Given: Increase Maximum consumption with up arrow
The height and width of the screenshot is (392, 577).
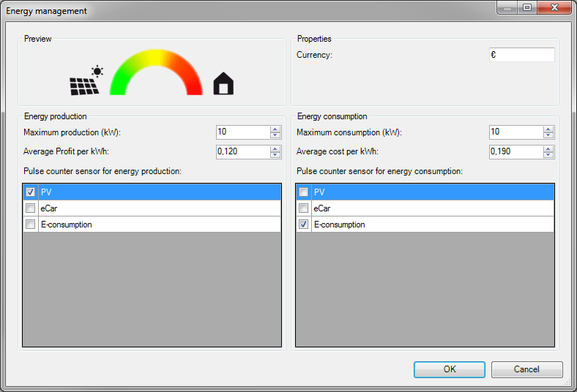Looking at the screenshot, I should [x=548, y=129].
